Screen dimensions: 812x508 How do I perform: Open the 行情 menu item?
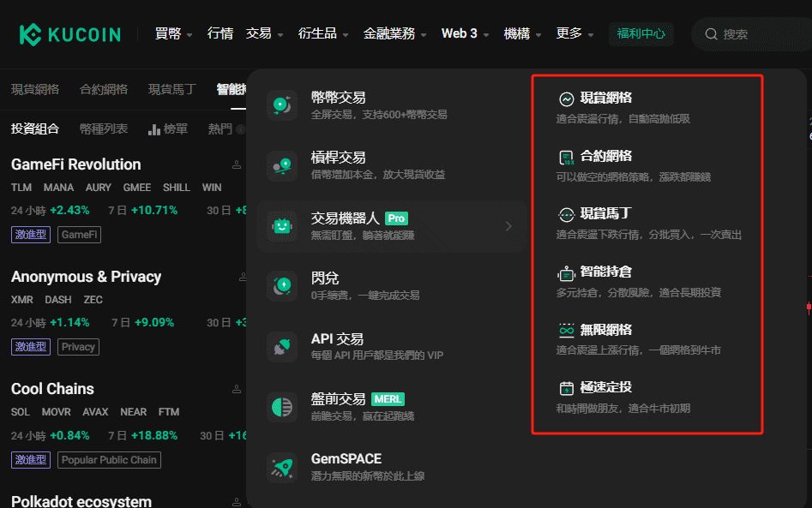tap(220, 33)
